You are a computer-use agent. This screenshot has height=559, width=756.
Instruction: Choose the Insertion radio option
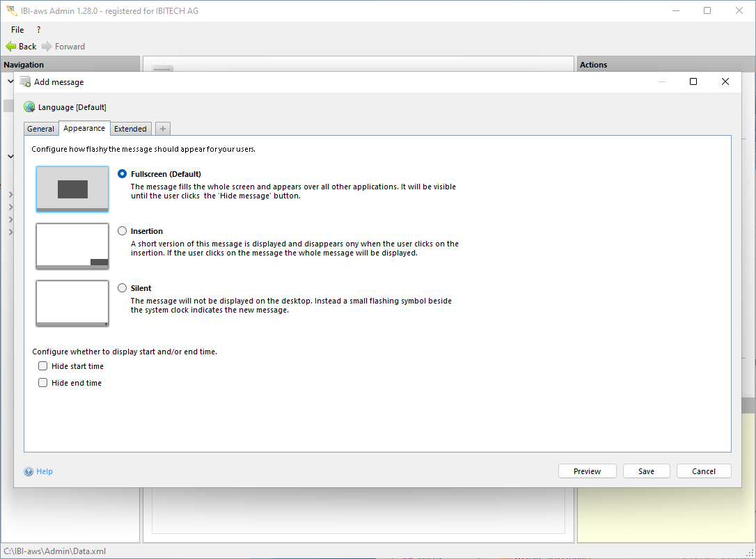click(123, 231)
